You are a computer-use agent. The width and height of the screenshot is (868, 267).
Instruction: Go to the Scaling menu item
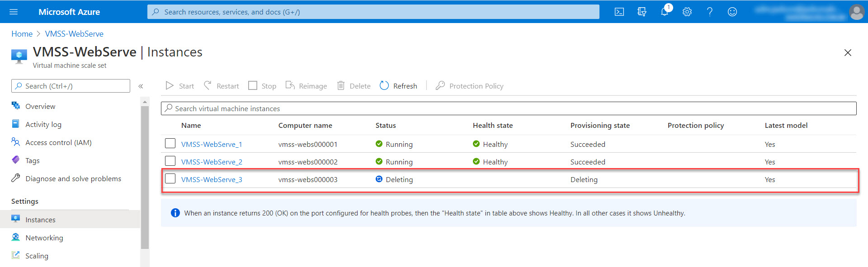37,256
